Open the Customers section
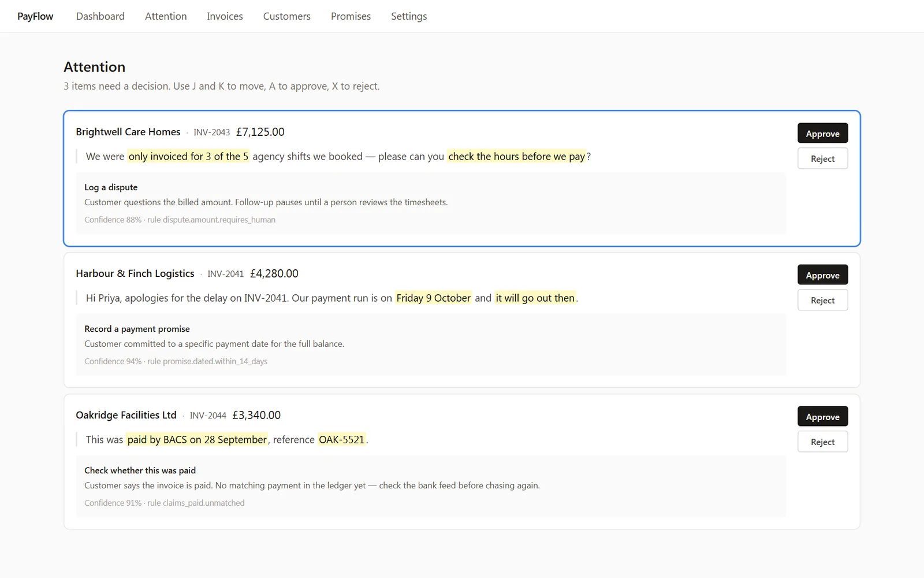This screenshot has width=924, height=578. (286, 16)
